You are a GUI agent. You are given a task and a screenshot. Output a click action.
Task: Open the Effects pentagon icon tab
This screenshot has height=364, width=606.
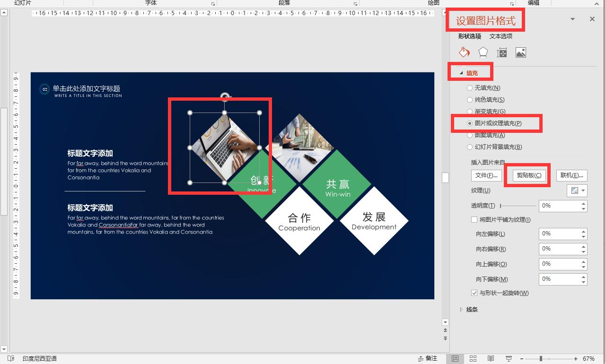483,52
